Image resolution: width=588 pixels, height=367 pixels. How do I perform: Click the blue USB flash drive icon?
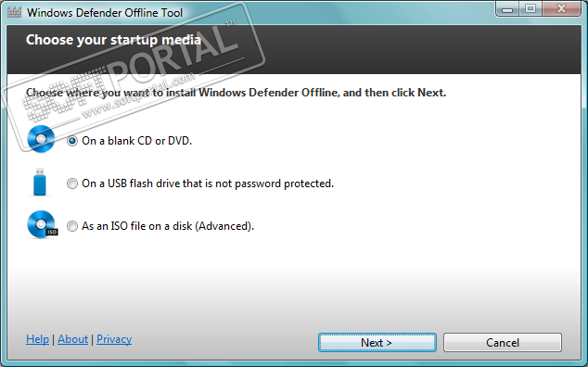tap(39, 183)
